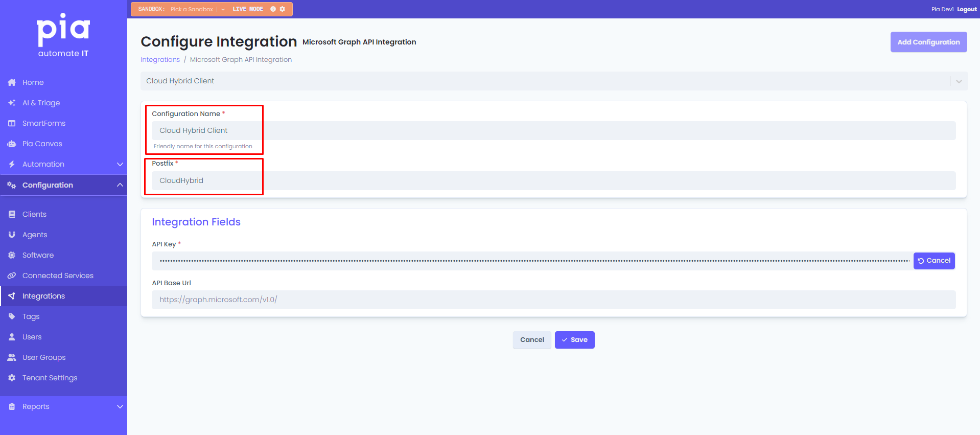
Task: Click the Automation lightning icon
Action: coord(12,164)
